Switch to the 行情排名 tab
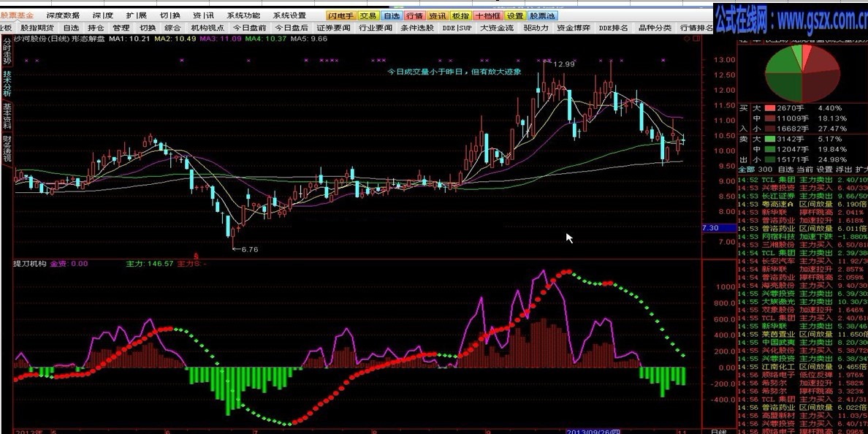This screenshot has height=434, width=868. tap(696, 28)
